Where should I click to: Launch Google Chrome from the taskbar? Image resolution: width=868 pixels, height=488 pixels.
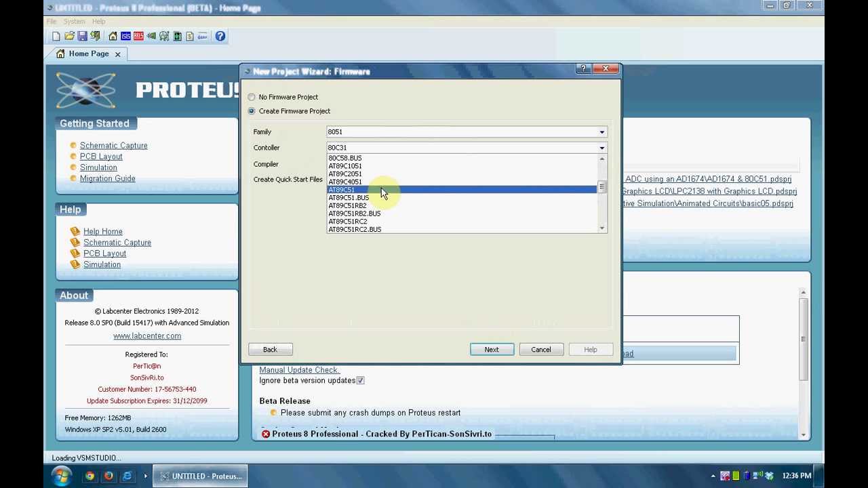point(90,476)
